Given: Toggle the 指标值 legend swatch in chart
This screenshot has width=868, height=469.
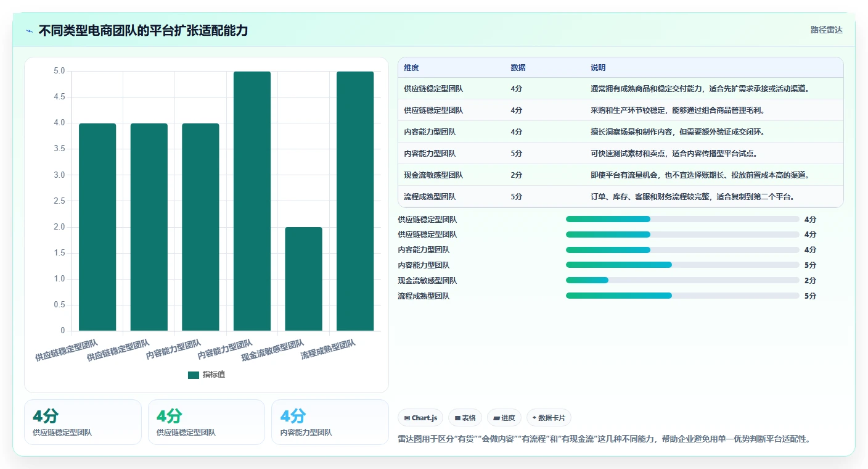Looking at the screenshot, I should [194, 375].
